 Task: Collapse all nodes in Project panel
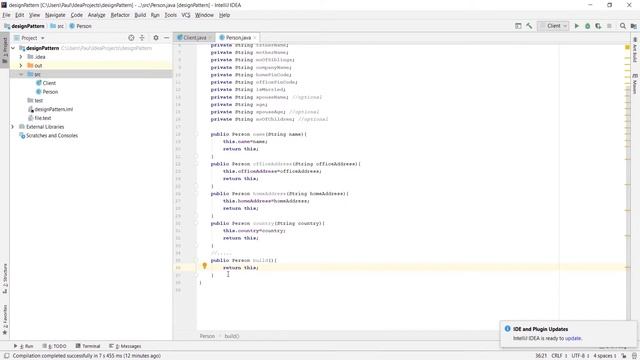[142, 38]
